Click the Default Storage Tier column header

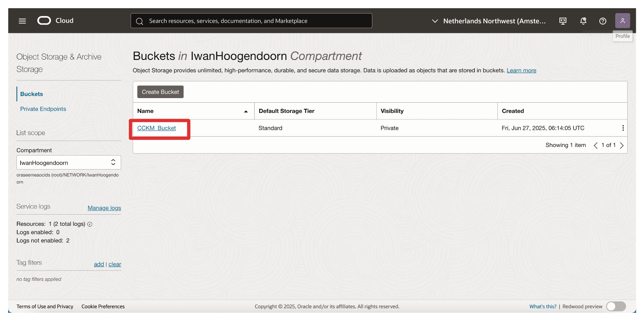click(287, 111)
